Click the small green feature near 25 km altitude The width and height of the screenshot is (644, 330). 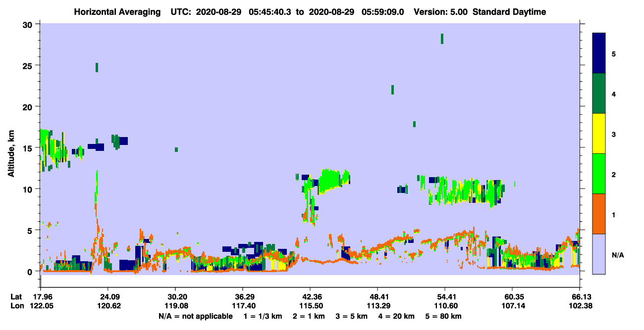[97, 67]
